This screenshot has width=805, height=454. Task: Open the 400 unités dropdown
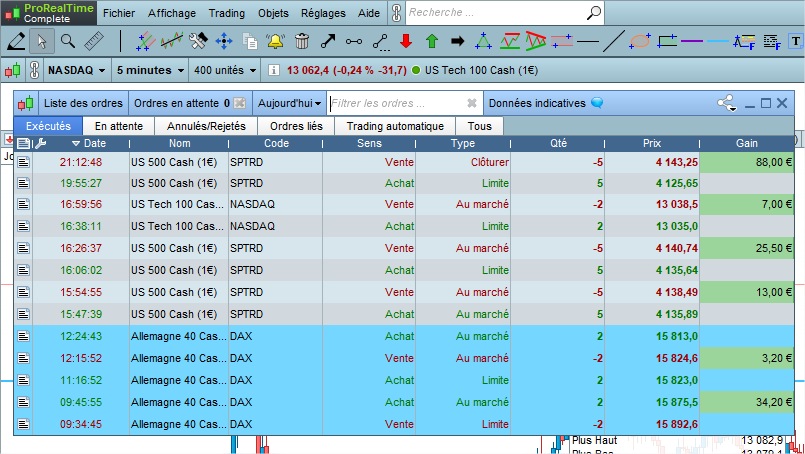pyautogui.click(x=225, y=70)
